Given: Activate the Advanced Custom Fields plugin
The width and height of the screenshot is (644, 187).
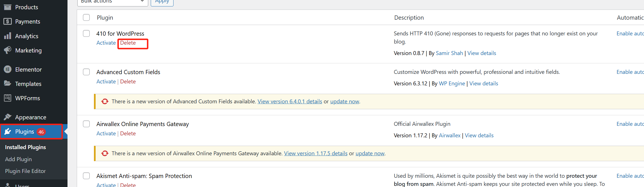Looking at the screenshot, I should click(106, 81).
